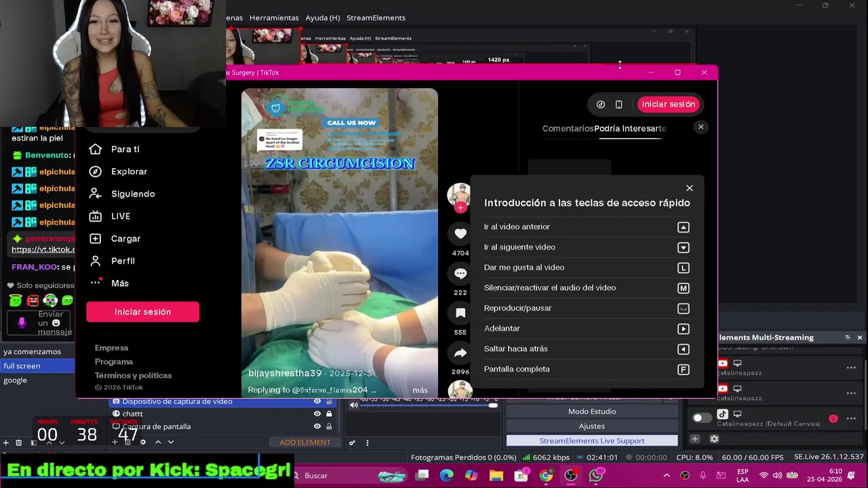
Task: Click StreamElements Live Support
Action: tap(592, 441)
